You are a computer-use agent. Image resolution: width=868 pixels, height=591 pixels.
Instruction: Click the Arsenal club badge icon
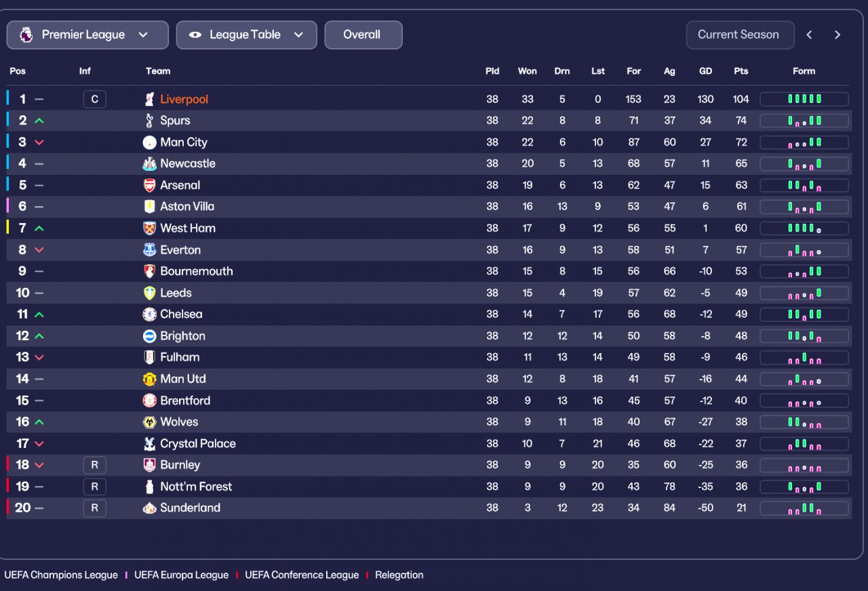(149, 186)
